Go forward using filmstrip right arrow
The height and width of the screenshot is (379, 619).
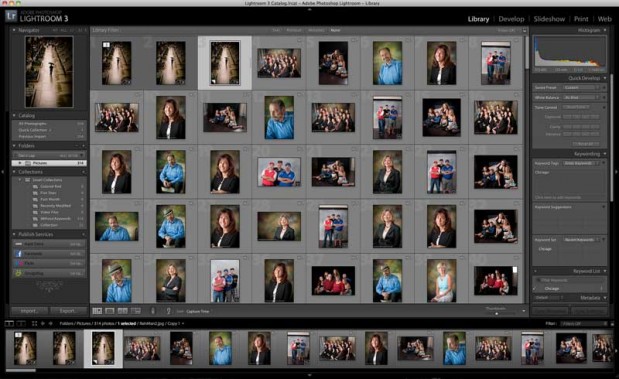[51, 323]
